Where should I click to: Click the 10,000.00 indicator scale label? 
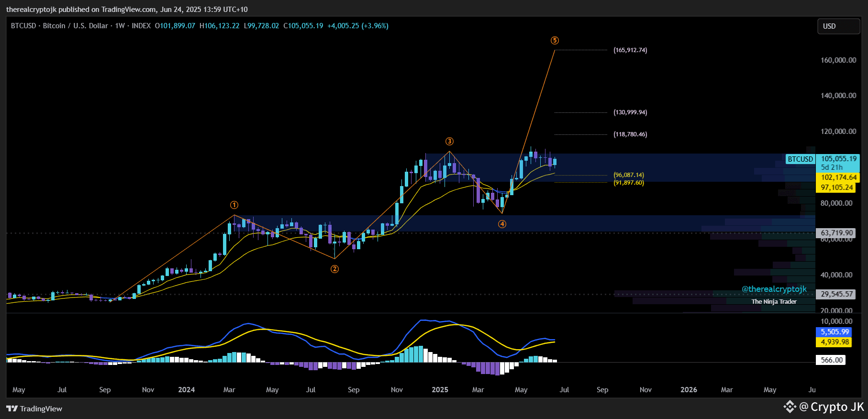point(836,321)
